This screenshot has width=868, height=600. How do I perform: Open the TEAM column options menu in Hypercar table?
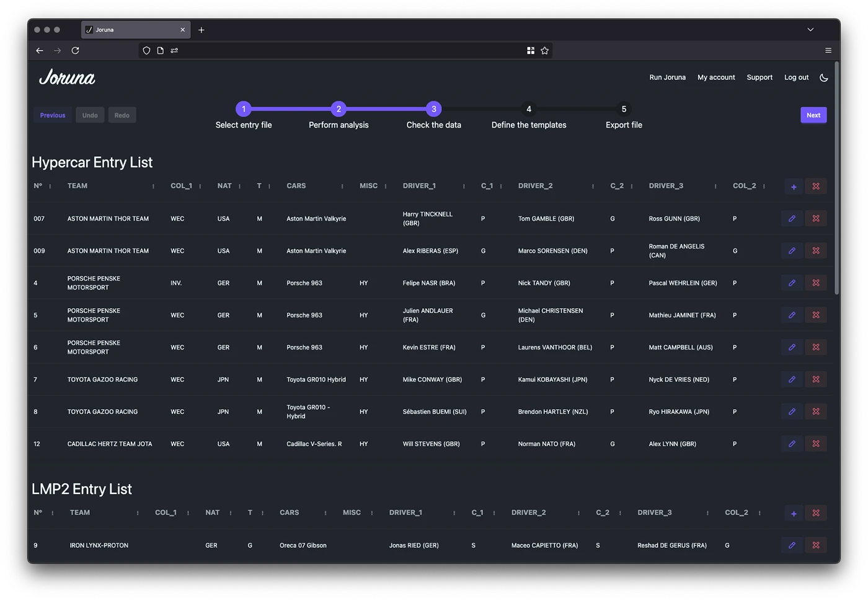(x=153, y=187)
